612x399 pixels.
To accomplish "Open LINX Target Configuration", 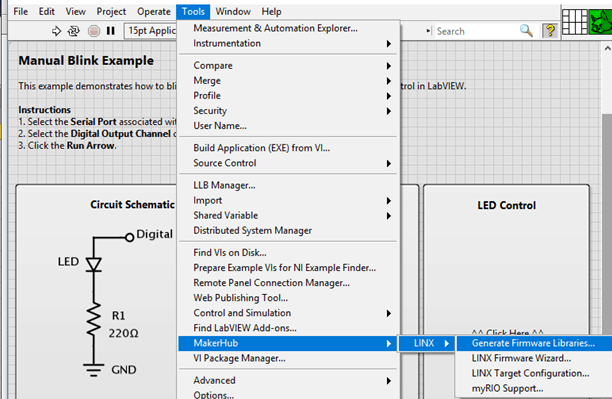I will [534, 373].
